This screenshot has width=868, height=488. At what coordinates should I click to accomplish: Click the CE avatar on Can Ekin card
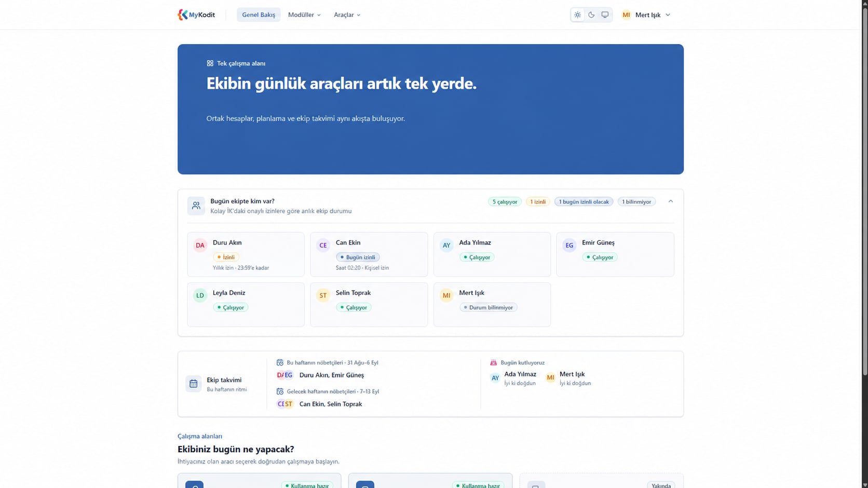point(323,245)
